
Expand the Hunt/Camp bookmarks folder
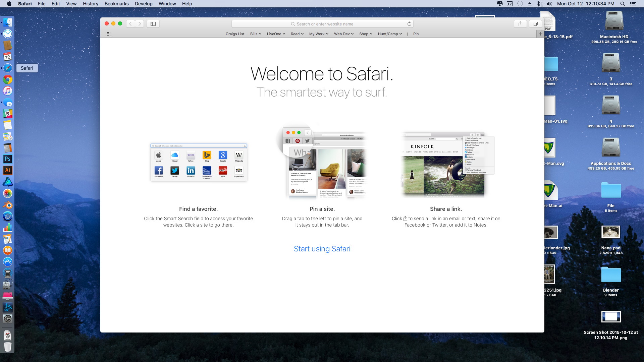pos(390,34)
